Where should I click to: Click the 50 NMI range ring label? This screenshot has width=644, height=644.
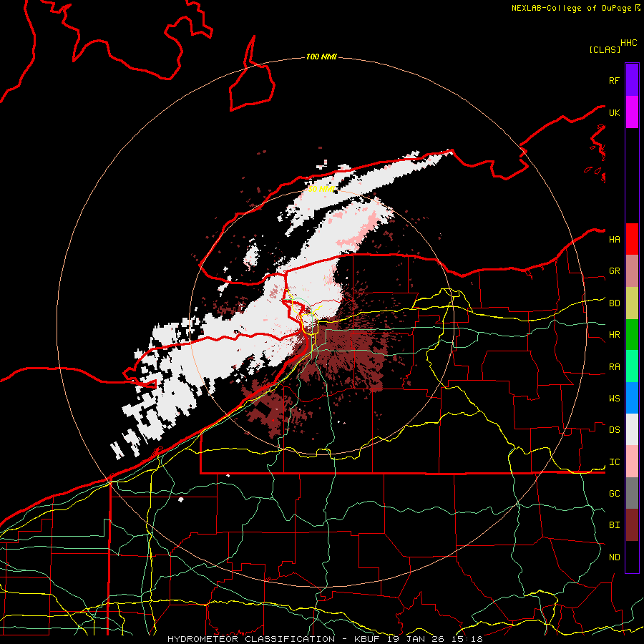tap(321, 189)
